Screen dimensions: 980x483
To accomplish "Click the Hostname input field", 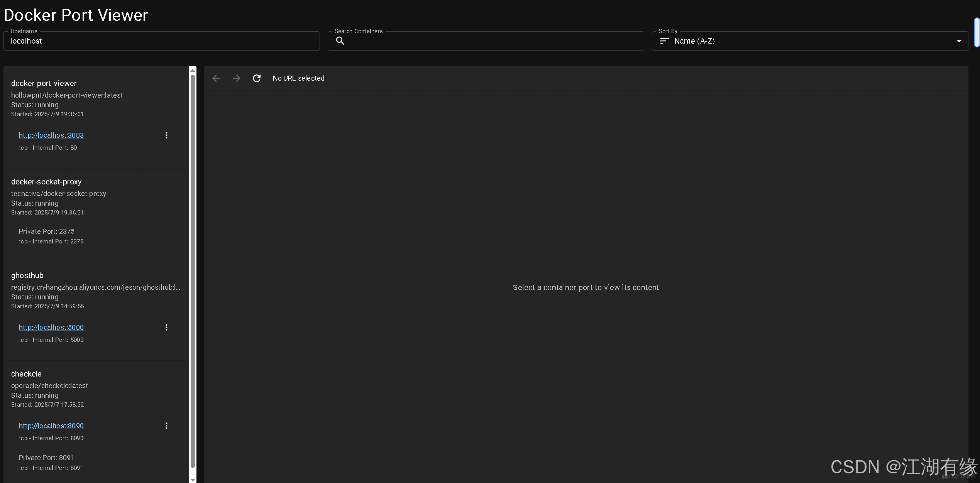I will (162, 41).
